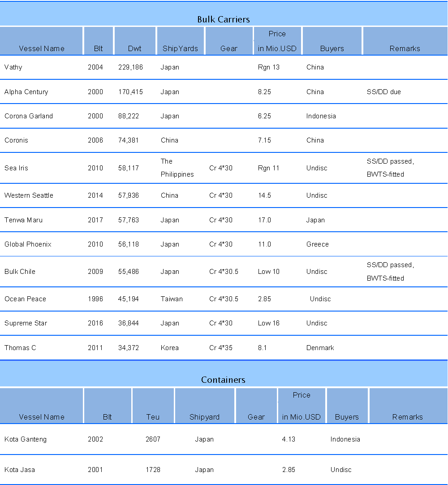This screenshot has width=448, height=485.
Task: Click the Greece buyer cell
Action: 318,244
